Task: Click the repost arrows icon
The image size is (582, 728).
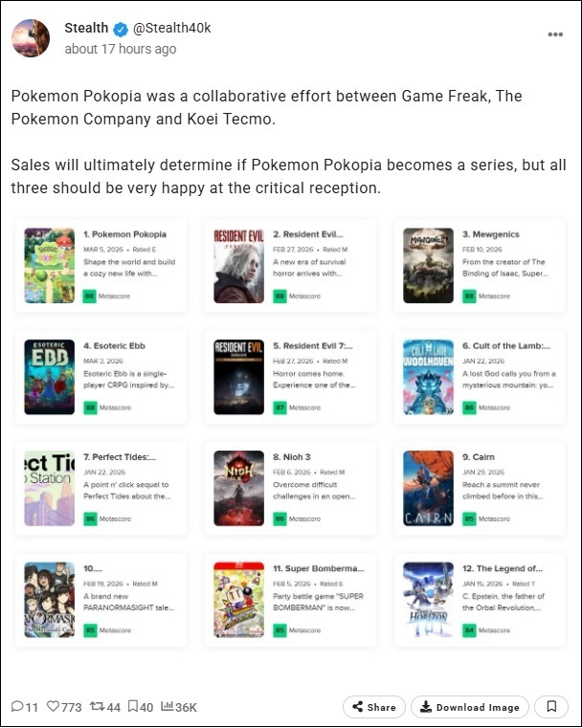Action: [x=96, y=707]
